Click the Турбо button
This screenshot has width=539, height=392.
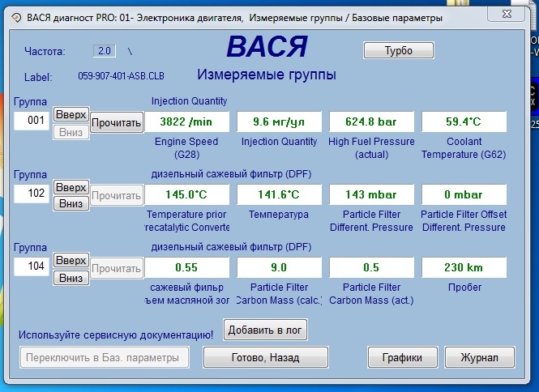399,50
